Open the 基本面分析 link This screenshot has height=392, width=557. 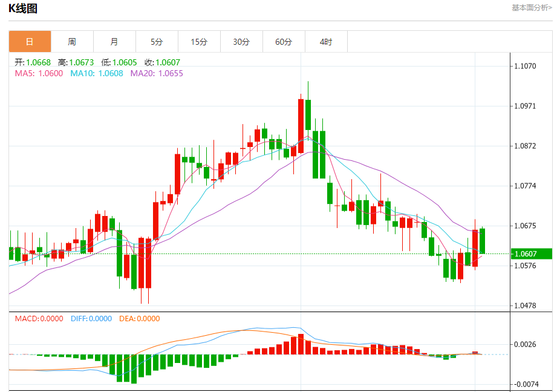coord(532,8)
